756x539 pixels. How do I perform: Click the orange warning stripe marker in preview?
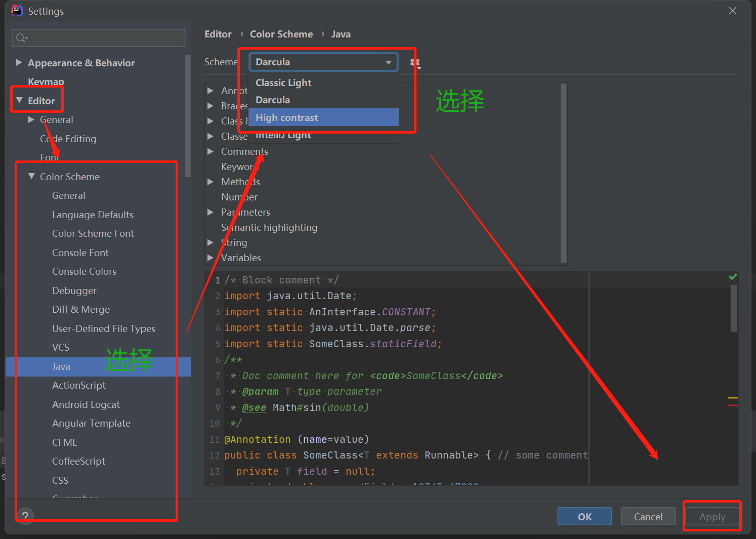(732, 398)
